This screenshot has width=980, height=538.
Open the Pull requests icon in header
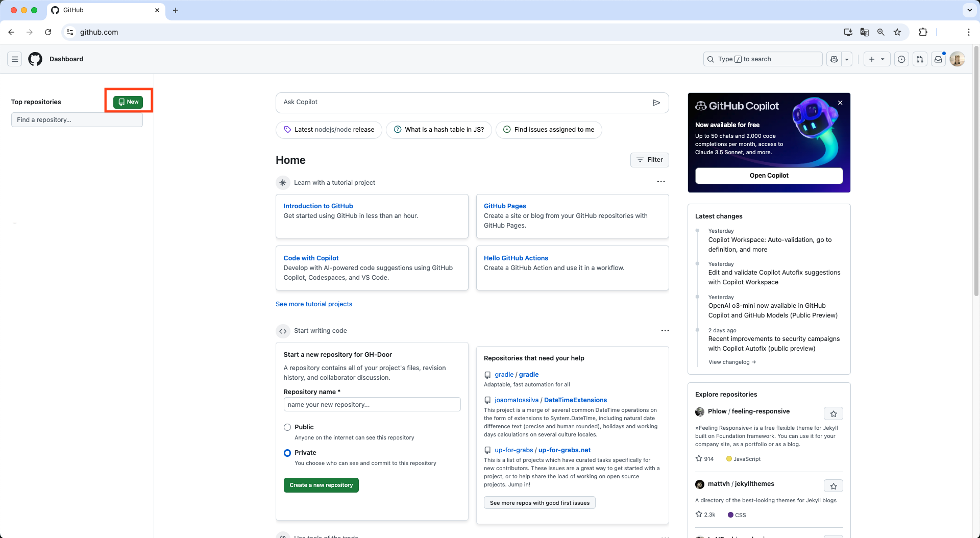pyautogui.click(x=920, y=59)
